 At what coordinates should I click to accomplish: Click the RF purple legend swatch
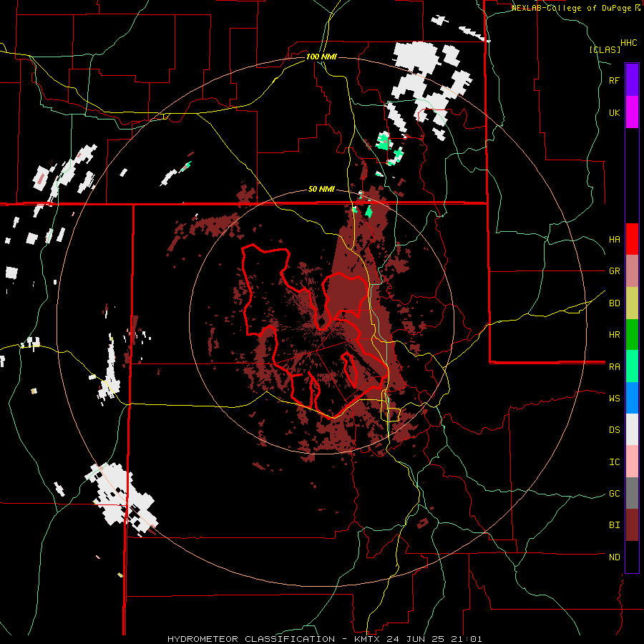point(632,79)
